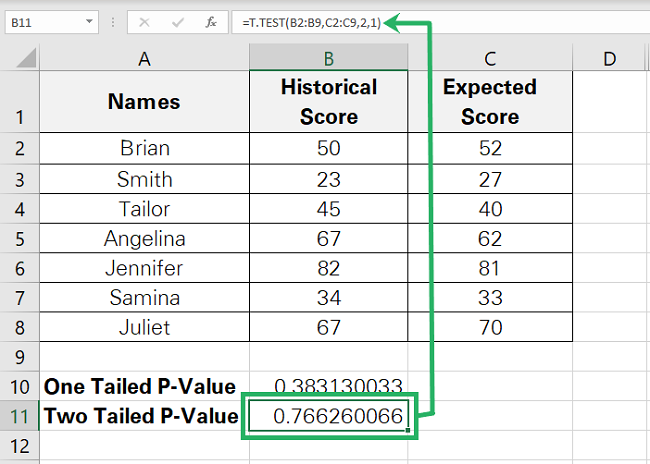
Task: Select the cell containing Angelina
Action: (144, 238)
